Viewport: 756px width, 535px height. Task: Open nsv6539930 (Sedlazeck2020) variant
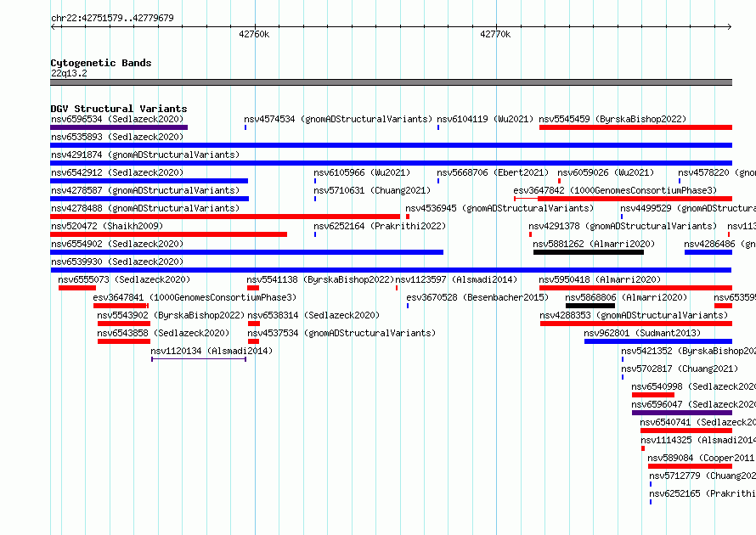tap(117, 262)
